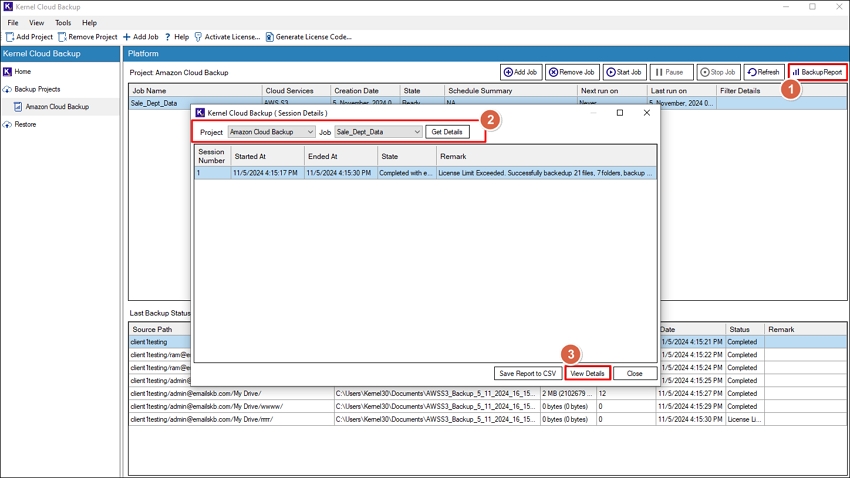Click the Close button in Session Details dialog
The width and height of the screenshot is (850, 478).
tap(635, 373)
